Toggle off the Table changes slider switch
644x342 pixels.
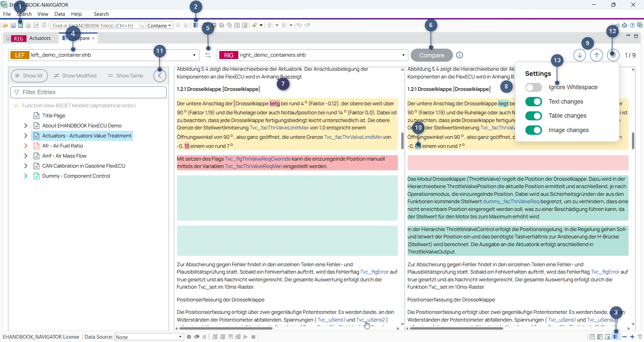(x=533, y=116)
